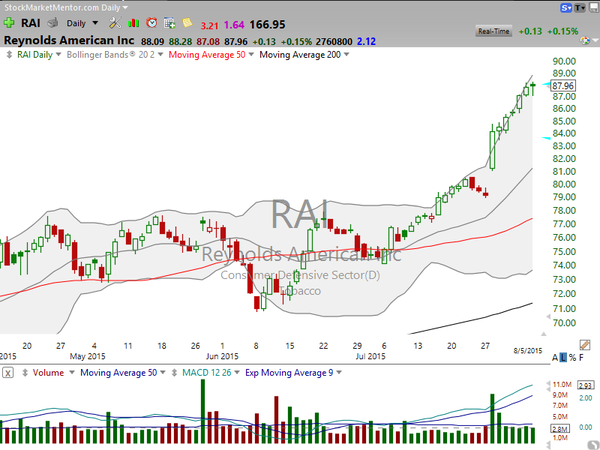The image size is (600, 450).
Task: Click the blue 2.12 value in header
Action: click(366, 41)
